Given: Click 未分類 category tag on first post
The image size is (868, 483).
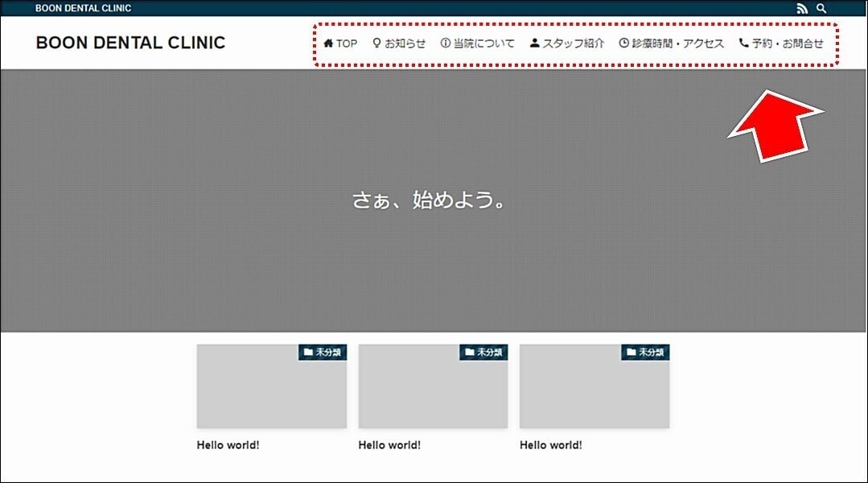Looking at the screenshot, I should (323, 353).
